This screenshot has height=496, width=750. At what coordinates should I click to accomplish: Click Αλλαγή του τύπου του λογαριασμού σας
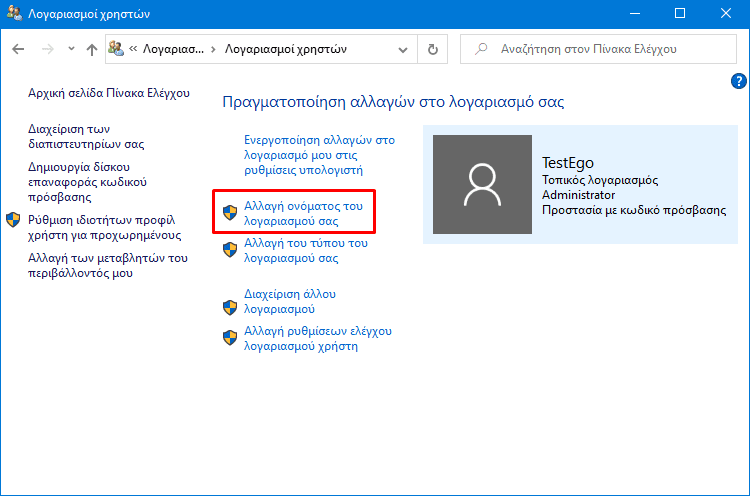[x=306, y=251]
